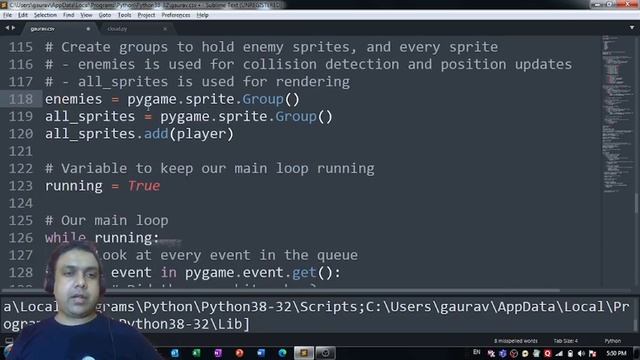Click Sublime Text taskbar button
Screen dimensions: 640x360
tap(304, 353)
